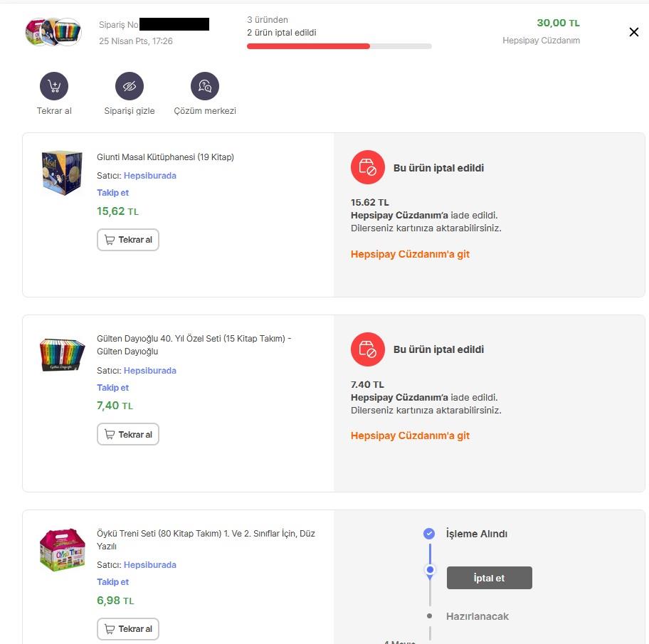
Task: Click the cancelled icon beside the Giunti item
Action: click(x=367, y=168)
